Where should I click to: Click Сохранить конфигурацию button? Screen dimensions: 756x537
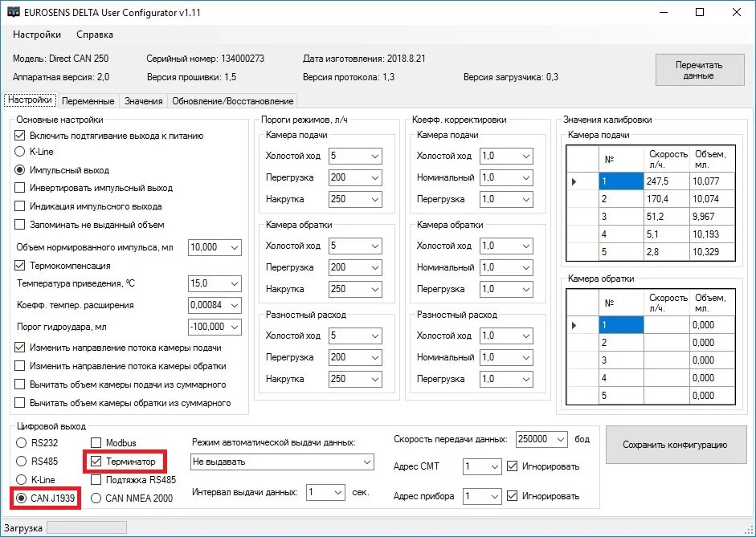(x=676, y=445)
